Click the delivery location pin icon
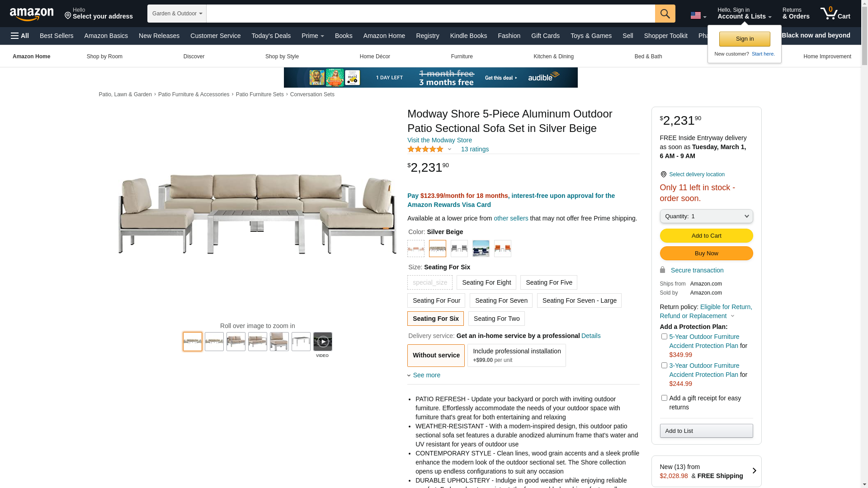This screenshot has height=488, width=868. click(x=663, y=174)
